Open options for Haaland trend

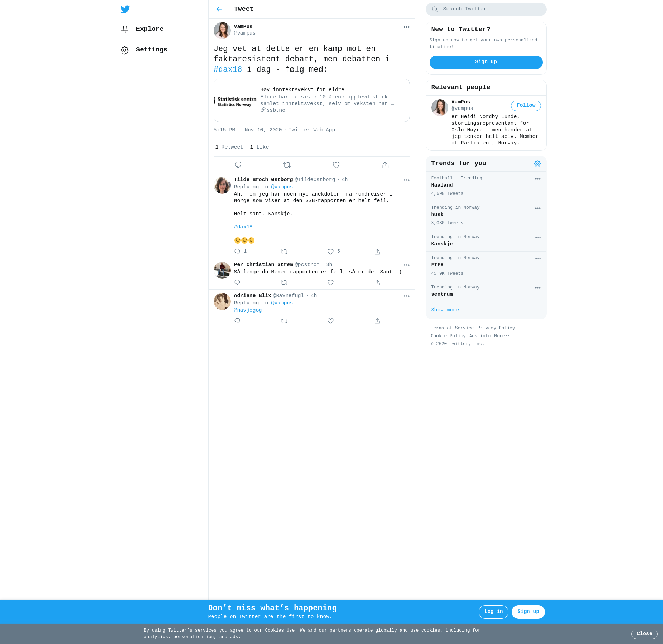(538, 179)
